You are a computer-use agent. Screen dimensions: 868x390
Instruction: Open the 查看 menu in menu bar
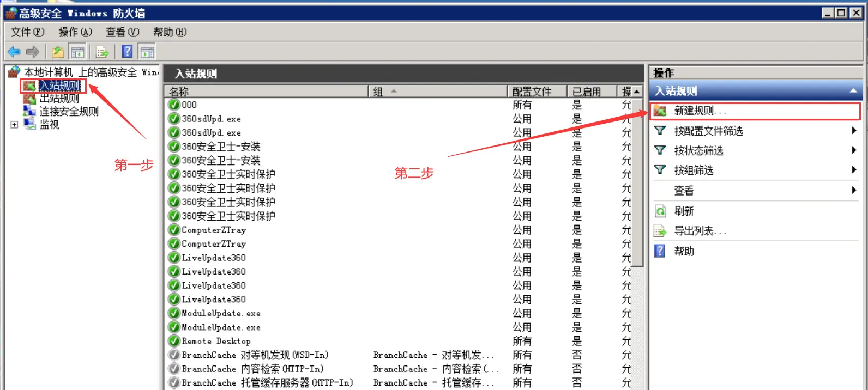122,32
